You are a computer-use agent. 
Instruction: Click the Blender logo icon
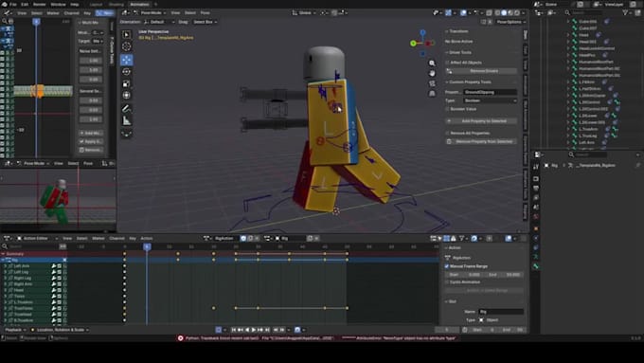pos(4,4)
